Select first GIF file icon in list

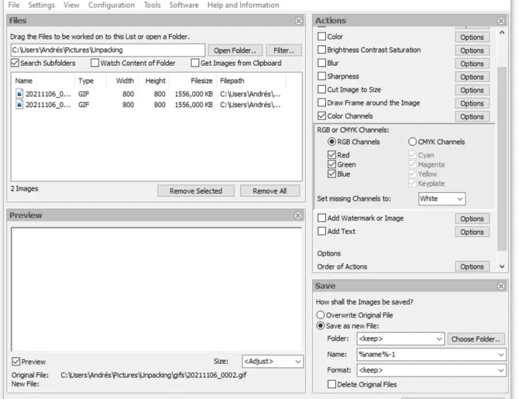click(x=19, y=94)
